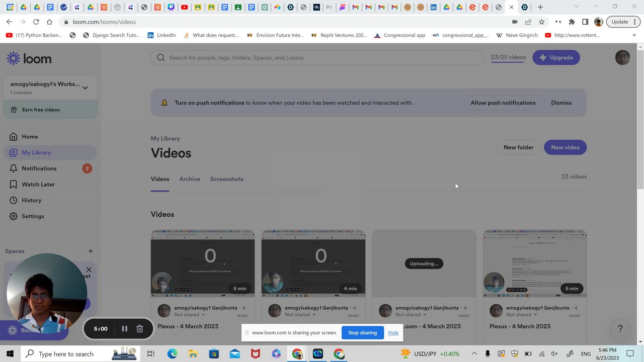Click the Chrome Update button

pyautogui.click(x=623, y=22)
